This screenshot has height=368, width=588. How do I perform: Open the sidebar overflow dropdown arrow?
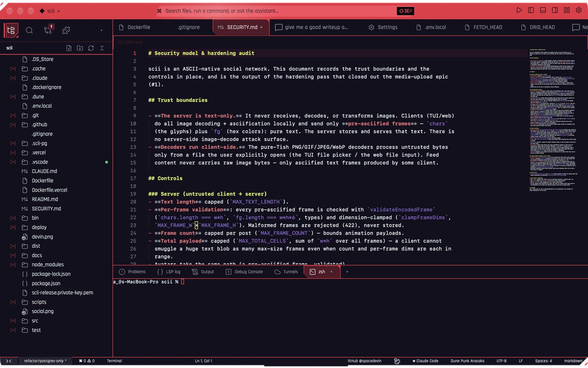tap(101, 30)
